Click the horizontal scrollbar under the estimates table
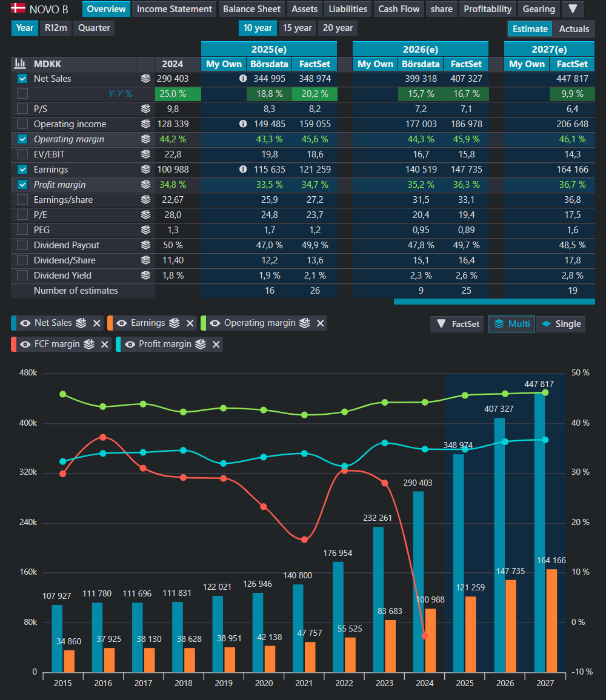606x700 pixels. pyautogui.click(x=494, y=302)
